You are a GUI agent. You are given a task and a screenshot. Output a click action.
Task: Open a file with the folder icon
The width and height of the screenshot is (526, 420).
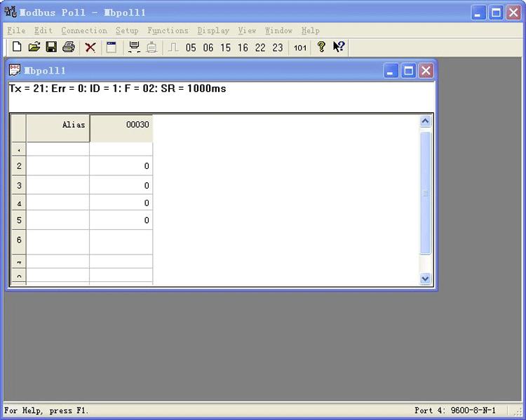click(34, 47)
